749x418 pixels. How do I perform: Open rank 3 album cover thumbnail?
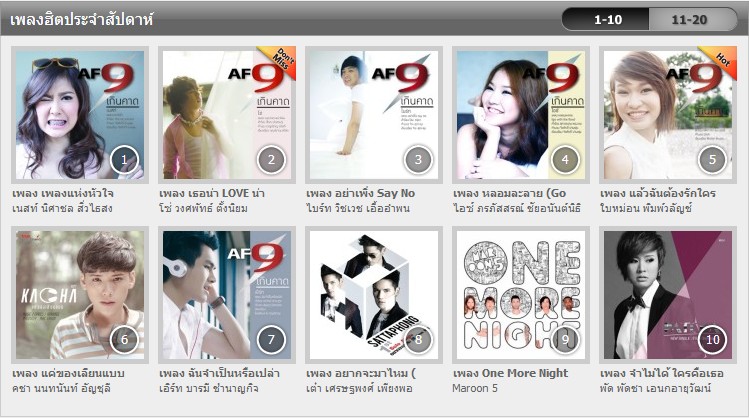point(374,115)
